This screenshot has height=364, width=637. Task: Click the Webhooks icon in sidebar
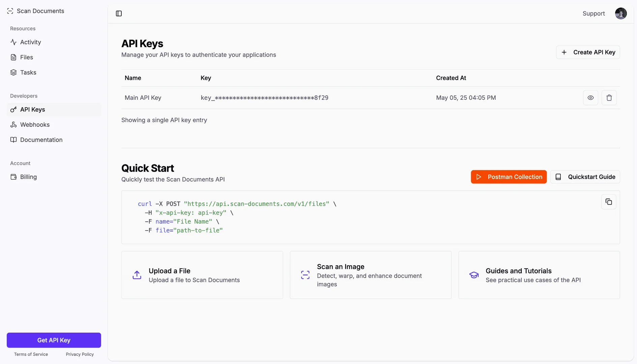click(13, 125)
